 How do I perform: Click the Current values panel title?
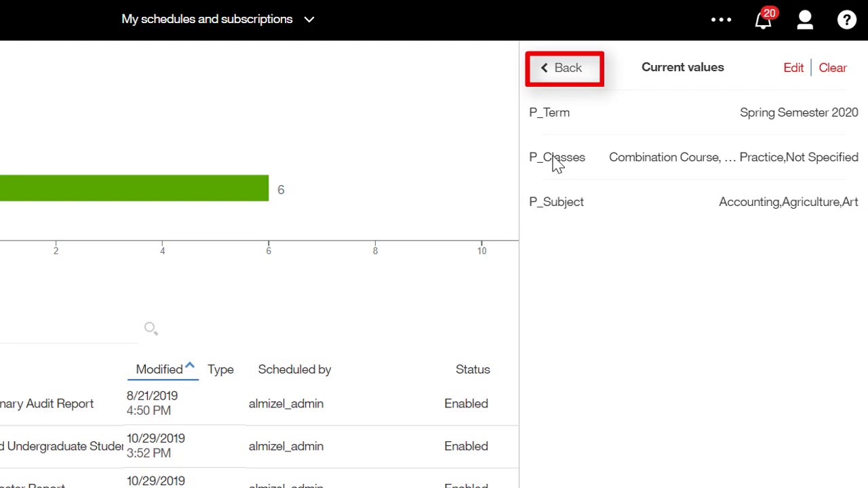pyautogui.click(x=682, y=67)
